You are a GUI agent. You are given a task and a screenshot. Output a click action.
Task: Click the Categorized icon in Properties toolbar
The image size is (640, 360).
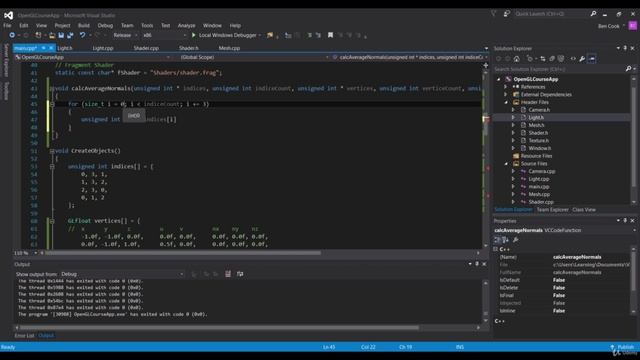click(497, 240)
